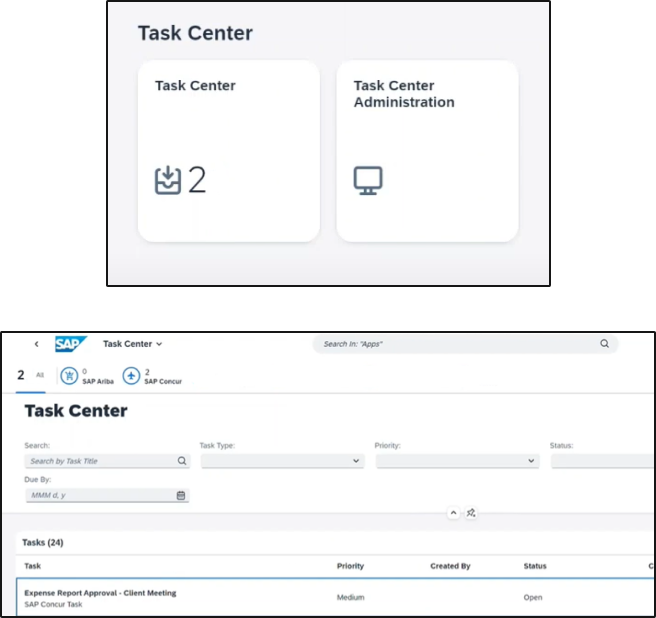Screen dimensions: 656x618
Task: Click the Created By column header
Action: [450, 566]
